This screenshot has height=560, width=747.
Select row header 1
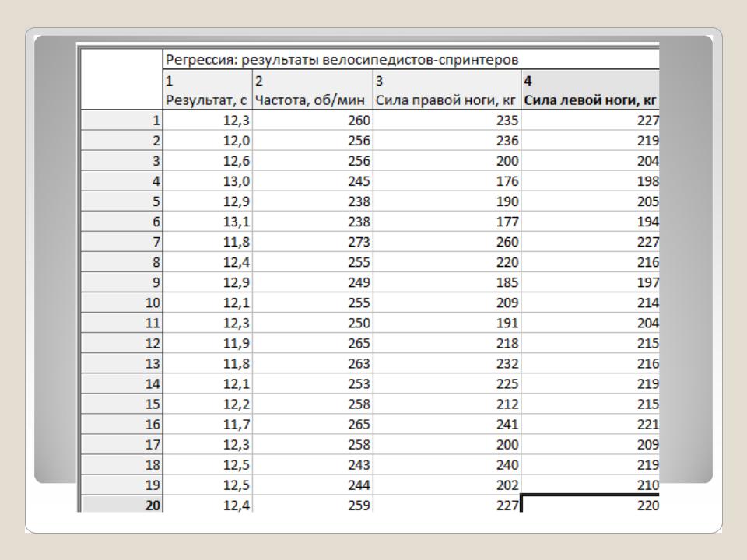[122, 121]
